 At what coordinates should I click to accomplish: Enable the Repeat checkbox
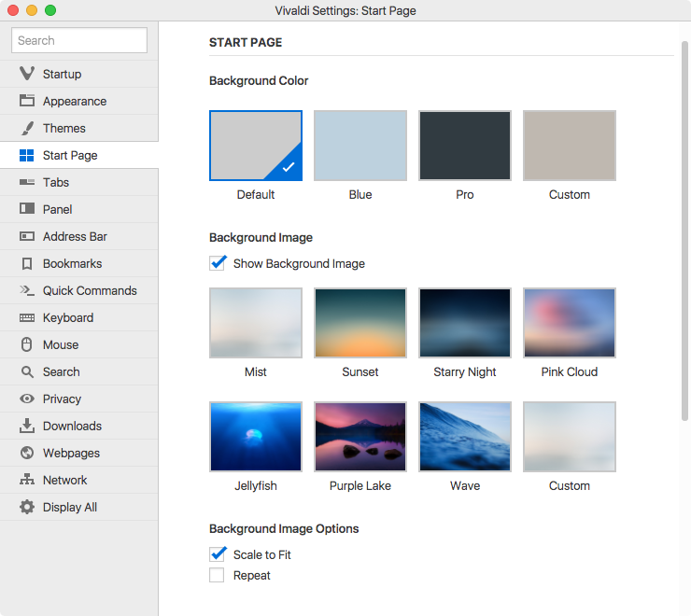[x=217, y=575]
